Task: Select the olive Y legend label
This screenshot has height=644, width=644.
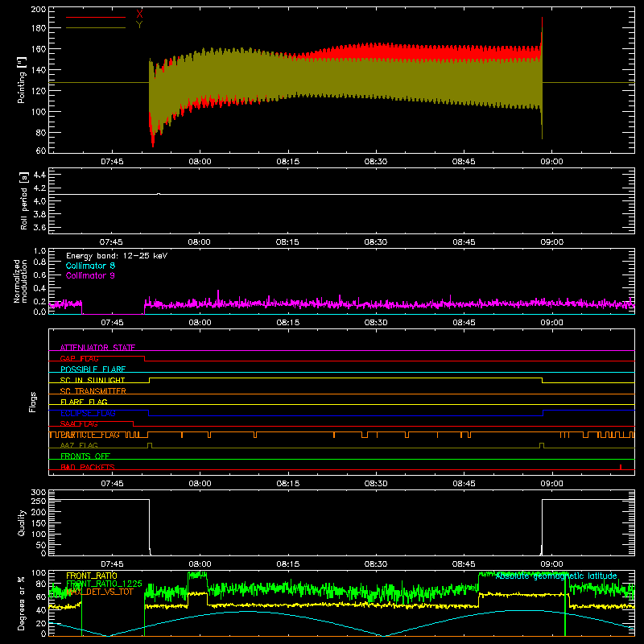Action: pos(139,25)
